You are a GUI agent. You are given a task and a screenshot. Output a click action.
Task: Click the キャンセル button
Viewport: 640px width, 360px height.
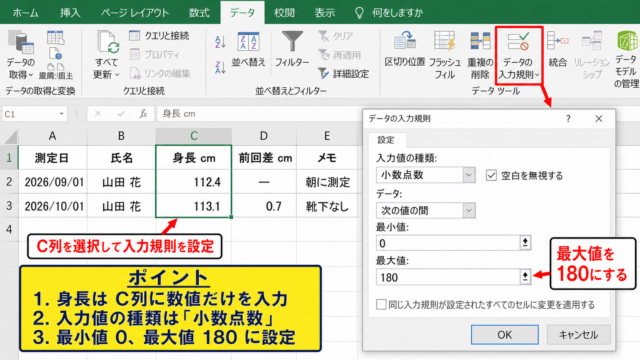pyautogui.click(x=578, y=335)
